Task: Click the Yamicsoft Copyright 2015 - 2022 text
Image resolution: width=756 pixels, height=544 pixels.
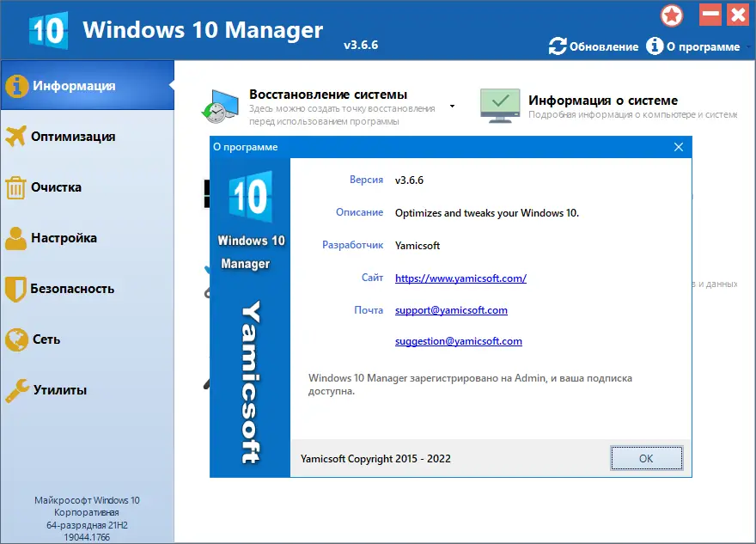Action: pyautogui.click(x=375, y=459)
